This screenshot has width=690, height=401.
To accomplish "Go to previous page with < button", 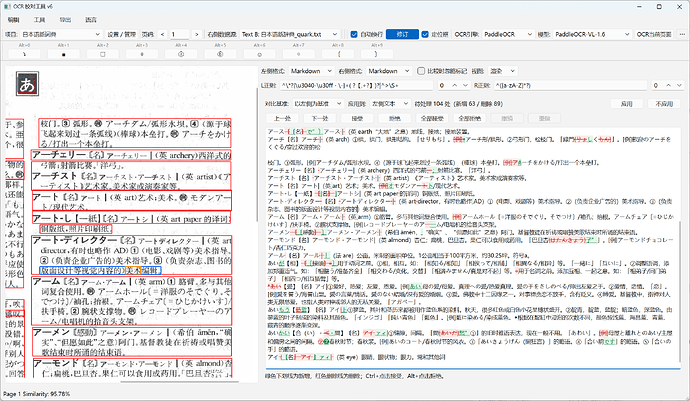I will 162,34.
